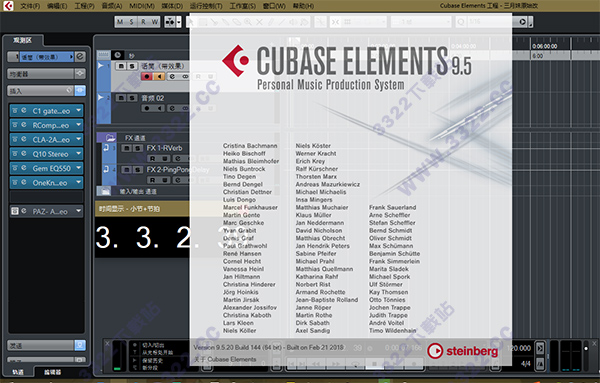The image size is (600, 383).
Task: Open the C1 gate insert dropdown arrow
Action: 78,111
